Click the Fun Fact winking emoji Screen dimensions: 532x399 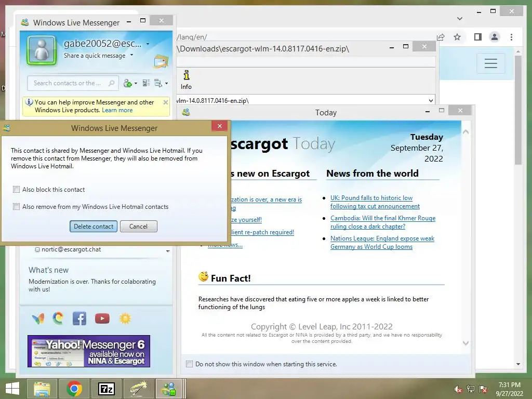click(203, 276)
